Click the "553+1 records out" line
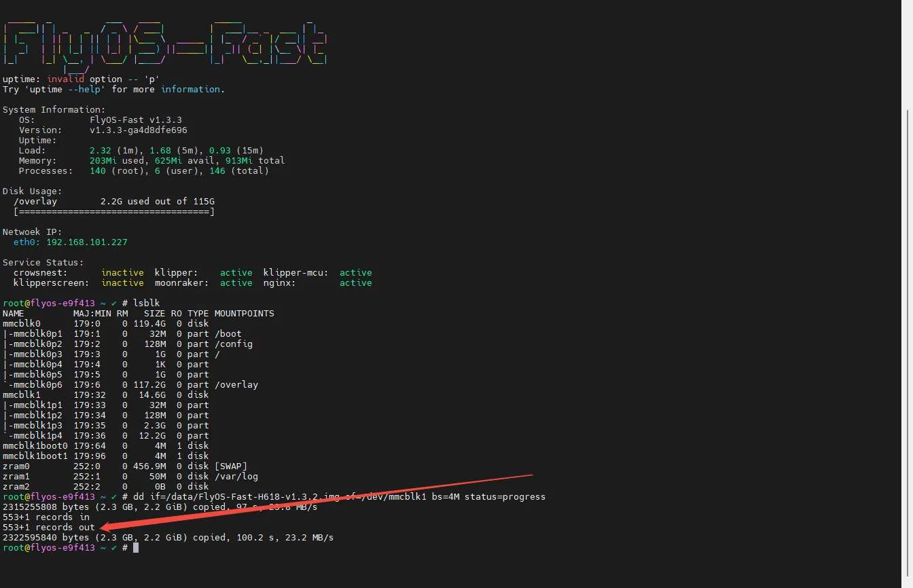This screenshot has width=913, height=588. (x=49, y=528)
